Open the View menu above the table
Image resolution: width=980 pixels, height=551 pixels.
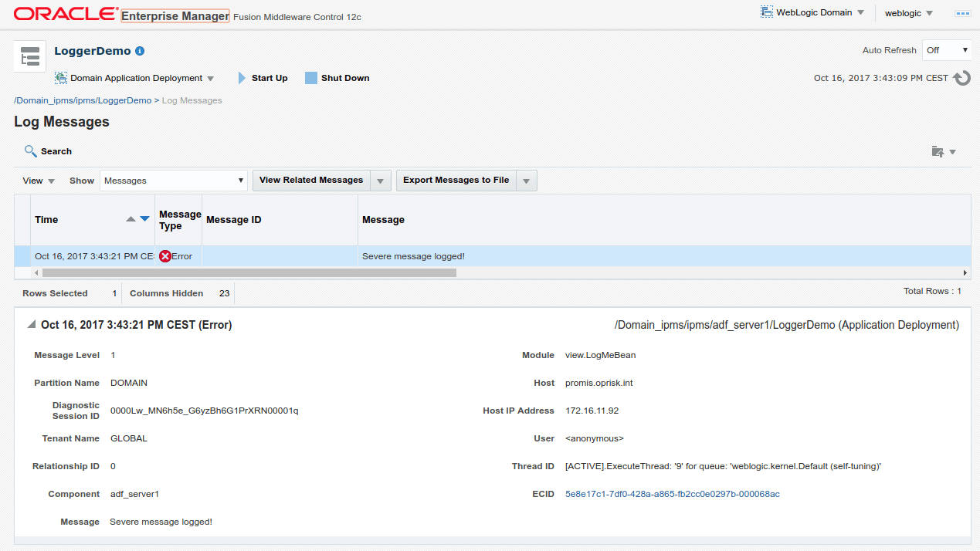(37, 180)
